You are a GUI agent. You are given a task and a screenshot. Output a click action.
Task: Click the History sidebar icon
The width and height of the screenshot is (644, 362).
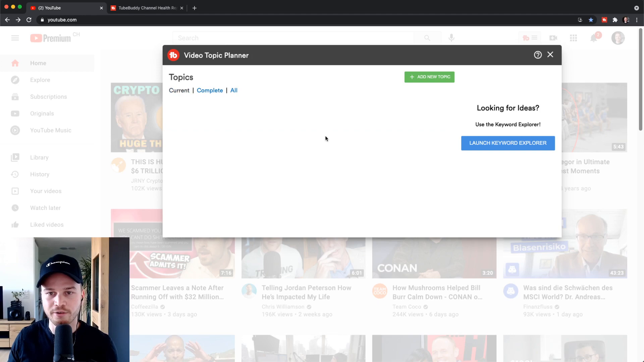click(15, 174)
